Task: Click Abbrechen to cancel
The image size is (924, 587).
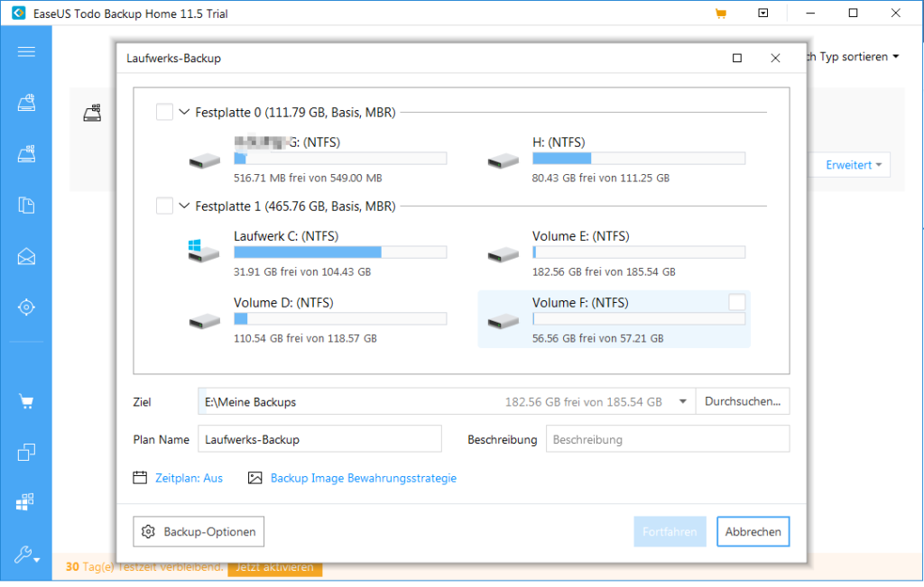Action: pos(753,532)
